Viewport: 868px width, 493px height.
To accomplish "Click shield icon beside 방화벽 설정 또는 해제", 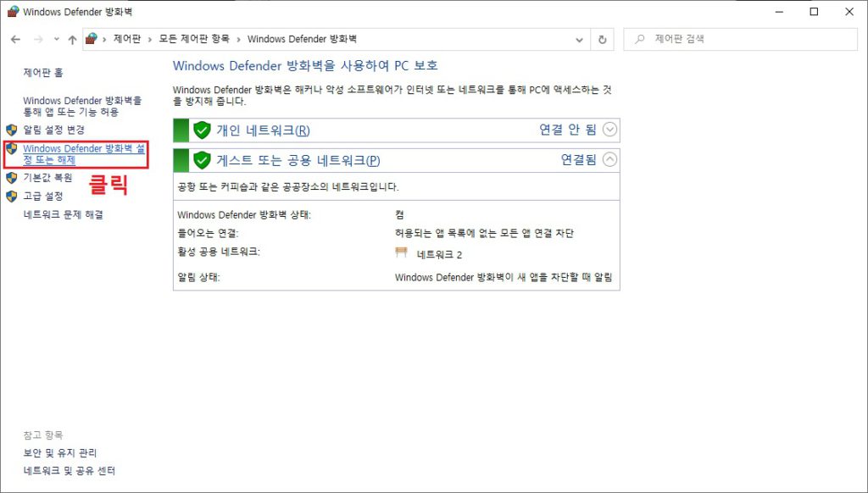I will [12, 148].
